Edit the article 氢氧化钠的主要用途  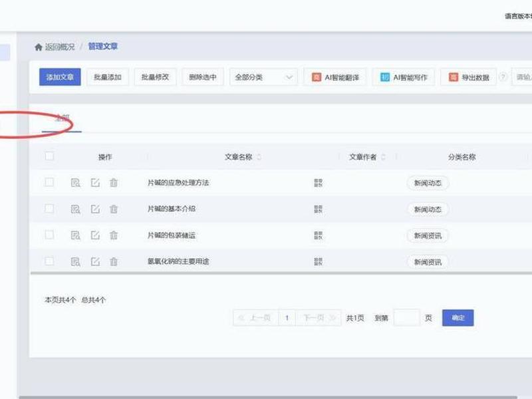[x=95, y=261]
